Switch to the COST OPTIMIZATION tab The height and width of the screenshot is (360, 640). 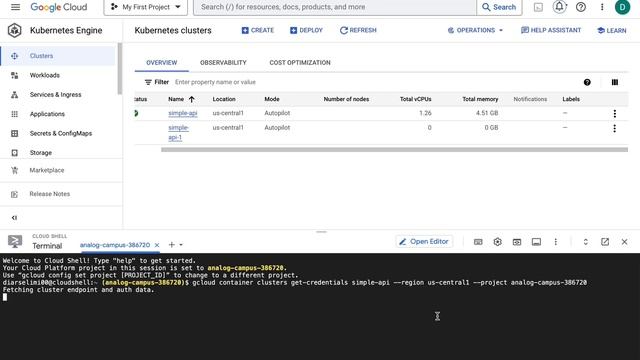pyautogui.click(x=300, y=62)
